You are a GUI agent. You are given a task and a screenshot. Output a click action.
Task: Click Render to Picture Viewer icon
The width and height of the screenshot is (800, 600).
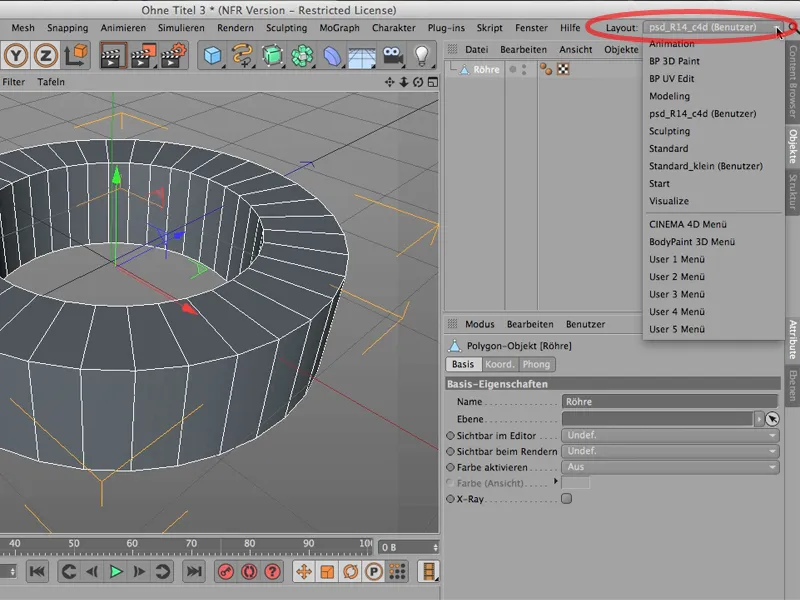pos(143,56)
